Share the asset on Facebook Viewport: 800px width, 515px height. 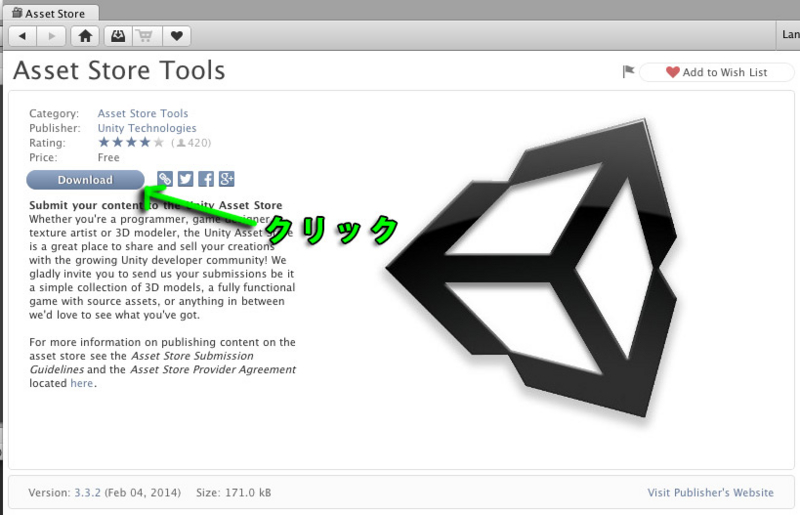(x=206, y=179)
